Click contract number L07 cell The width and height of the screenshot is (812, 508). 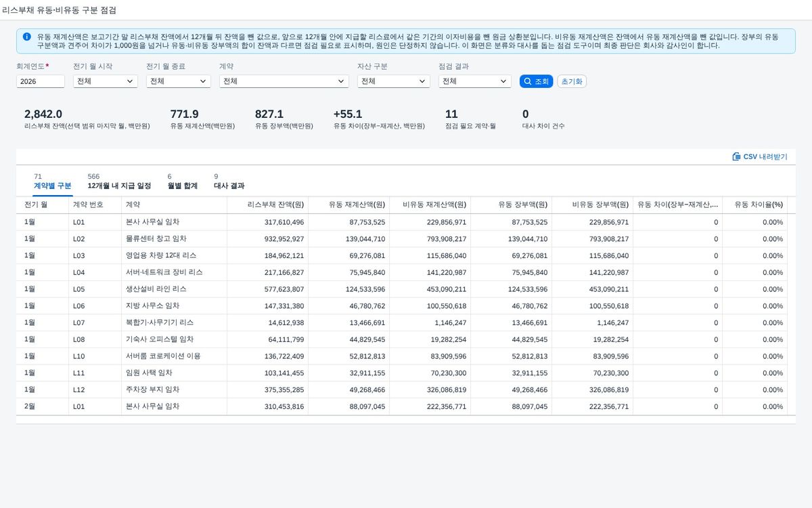click(x=95, y=322)
